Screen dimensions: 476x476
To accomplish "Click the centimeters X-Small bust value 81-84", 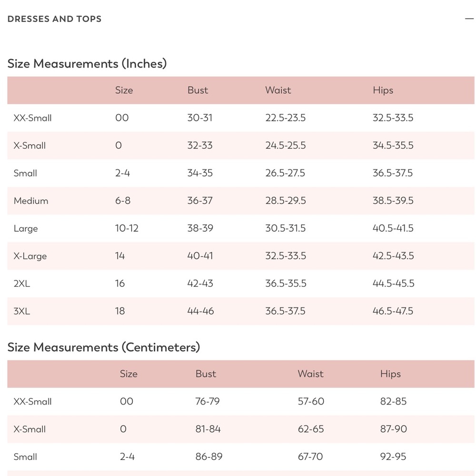I will [208, 429].
